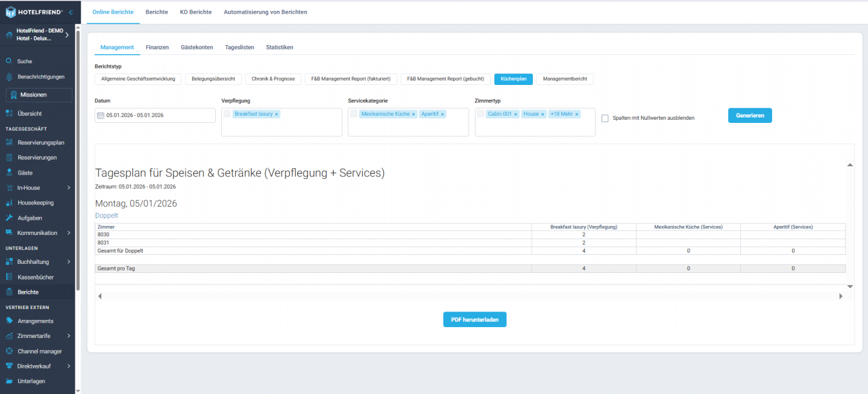Open the hotel selector for HotelFriend DEMO

click(67, 35)
